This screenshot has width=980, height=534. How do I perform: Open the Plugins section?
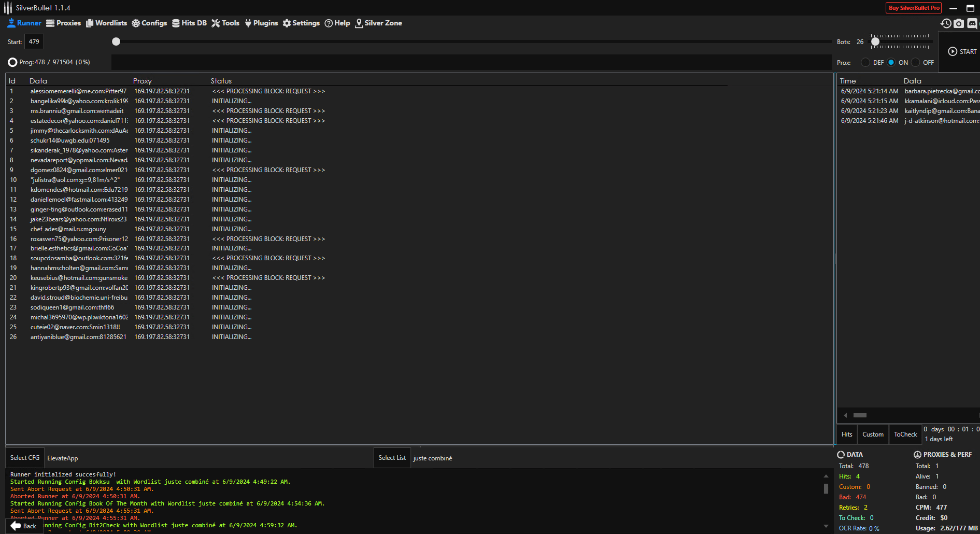point(261,23)
